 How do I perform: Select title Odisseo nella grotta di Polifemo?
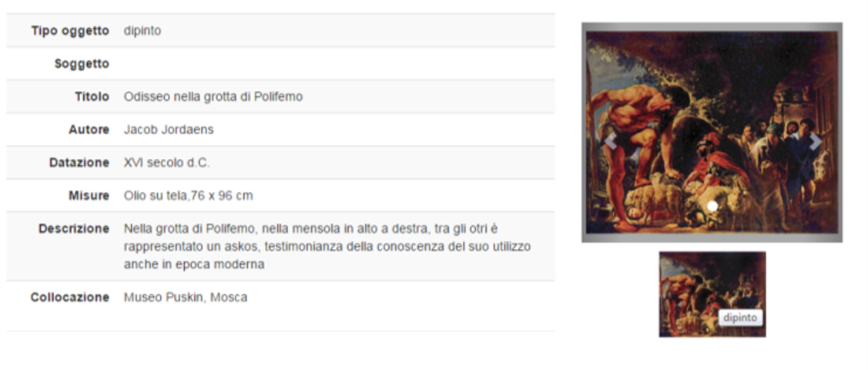pyautogui.click(x=213, y=96)
